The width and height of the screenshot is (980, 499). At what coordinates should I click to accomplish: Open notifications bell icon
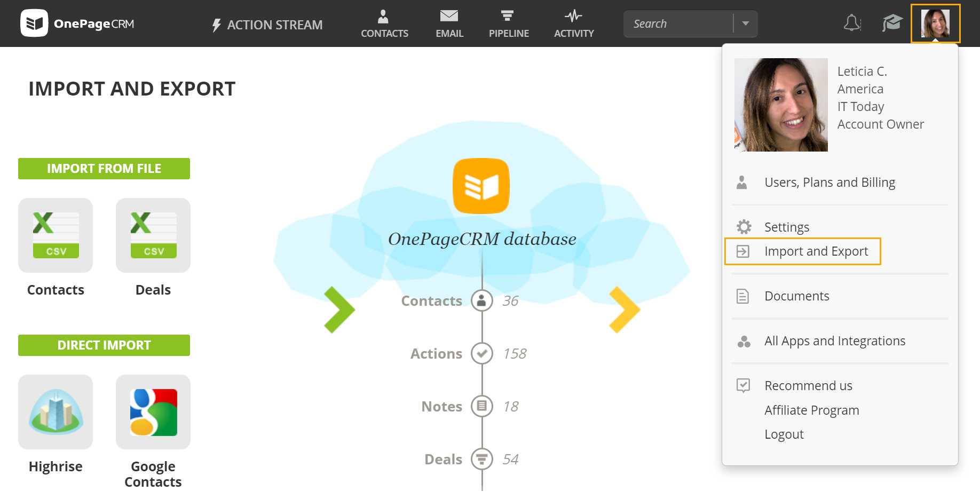(x=852, y=23)
